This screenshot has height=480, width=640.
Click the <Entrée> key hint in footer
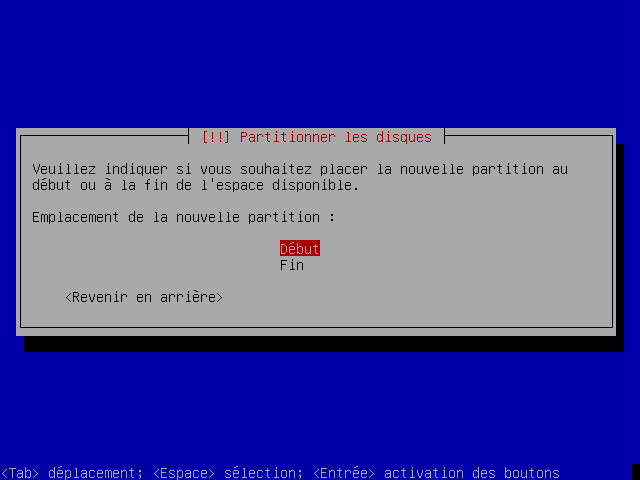click(344, 473)
